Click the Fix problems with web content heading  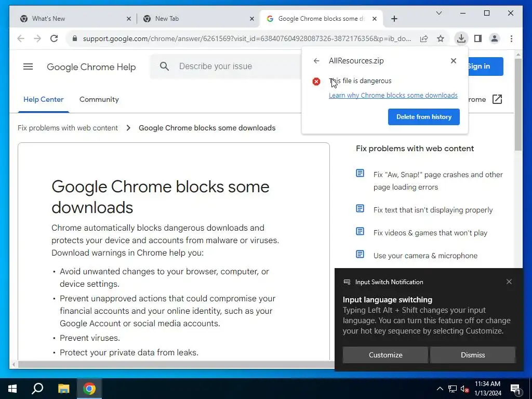click(x=415, y=149)
